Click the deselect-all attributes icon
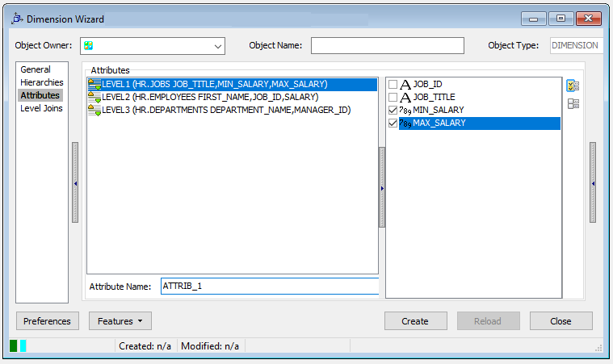The height and width of the screenshot is (364, 613). pos(573,103)
